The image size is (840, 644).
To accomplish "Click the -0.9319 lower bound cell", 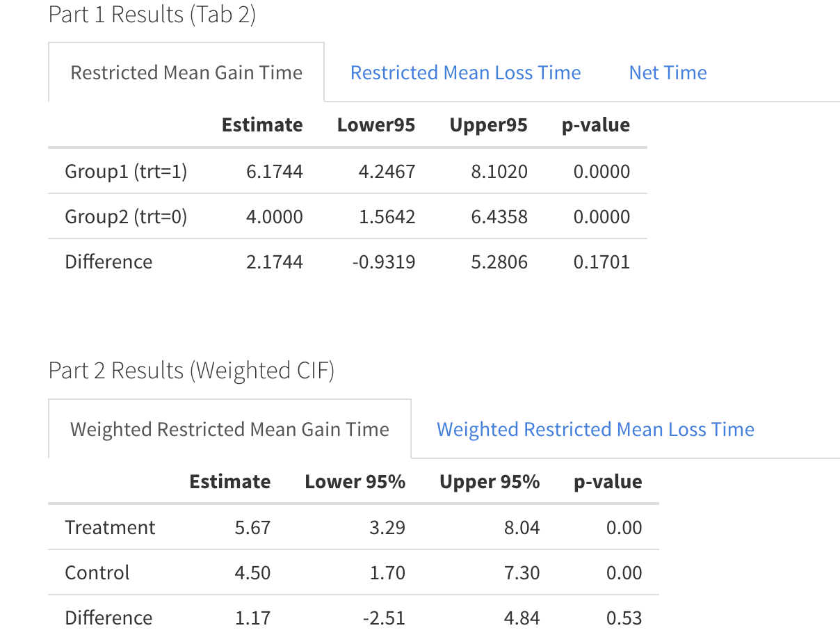I will coord(386,262).
